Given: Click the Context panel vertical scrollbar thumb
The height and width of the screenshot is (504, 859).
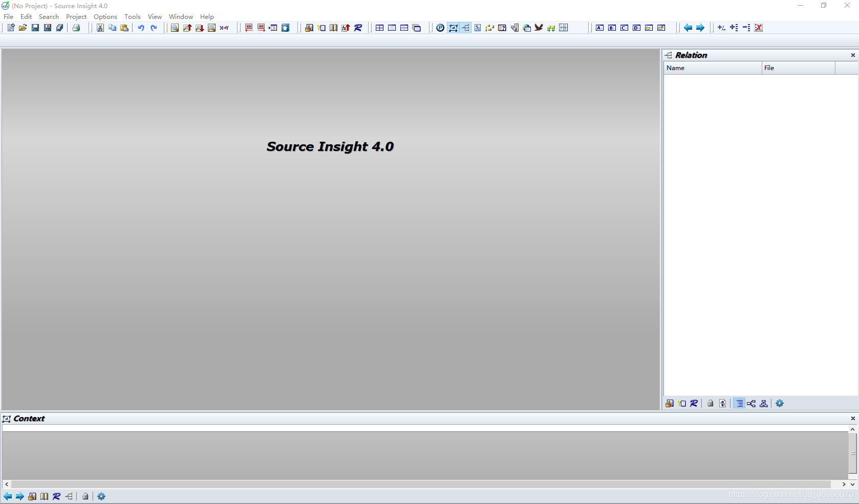Looking at the screenshot, I should coord(852,453).
